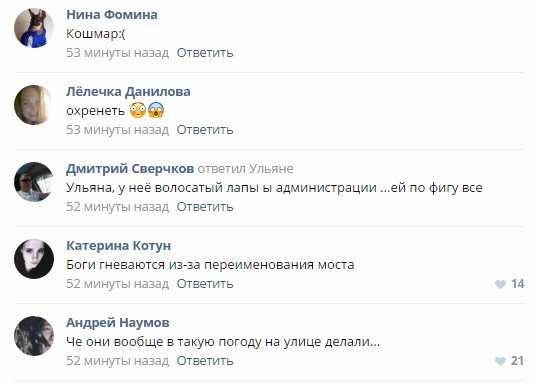Open Дмитрий Сверчков's avatar photo
Image resolution: width=539 pixels, height=390 pixels.
34,182
